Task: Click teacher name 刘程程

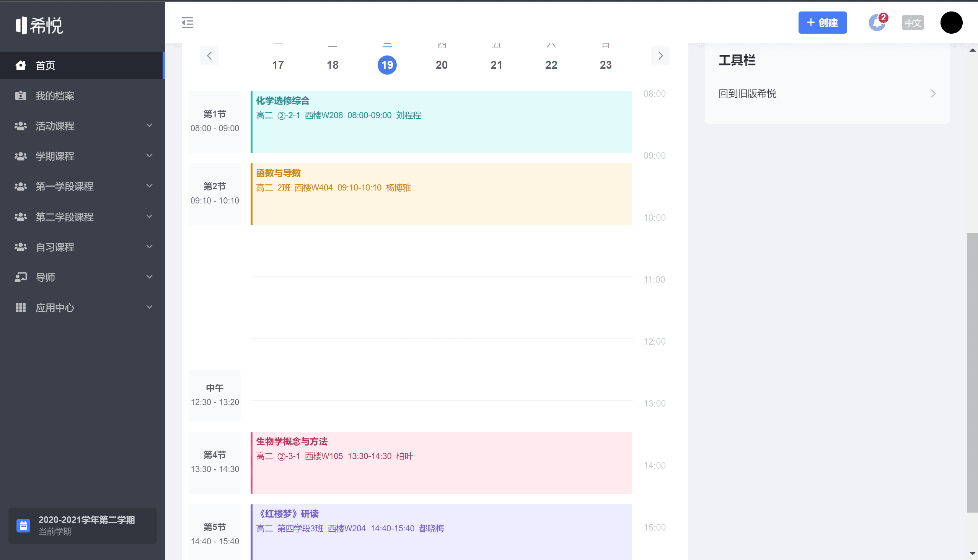Action: (x=409, y=116)
